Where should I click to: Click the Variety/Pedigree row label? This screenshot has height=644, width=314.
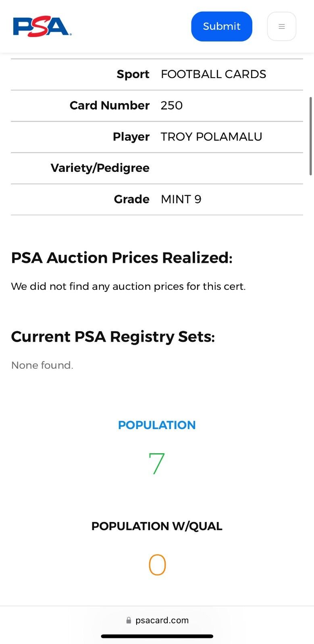100,168
